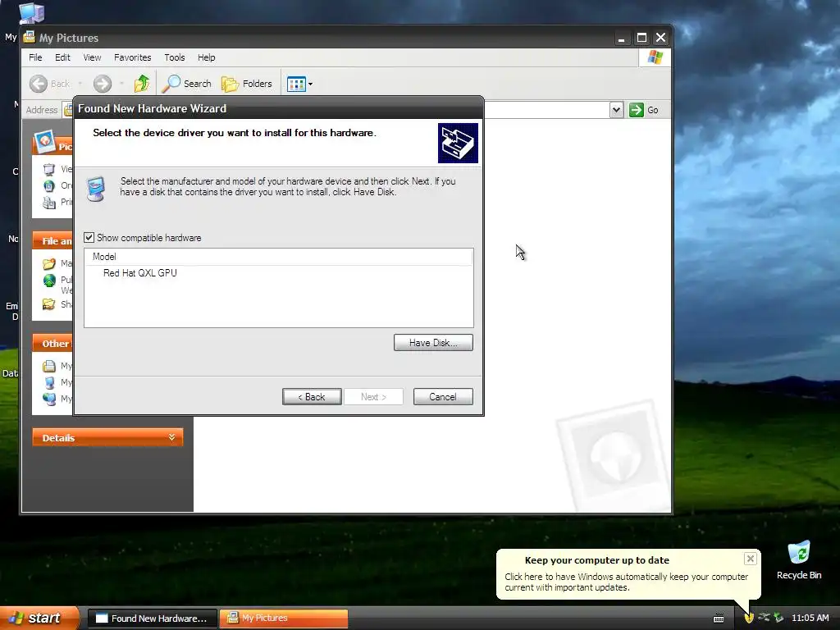840x630 pixels.
Task: Click the order prints online icon
Action: 48,185
